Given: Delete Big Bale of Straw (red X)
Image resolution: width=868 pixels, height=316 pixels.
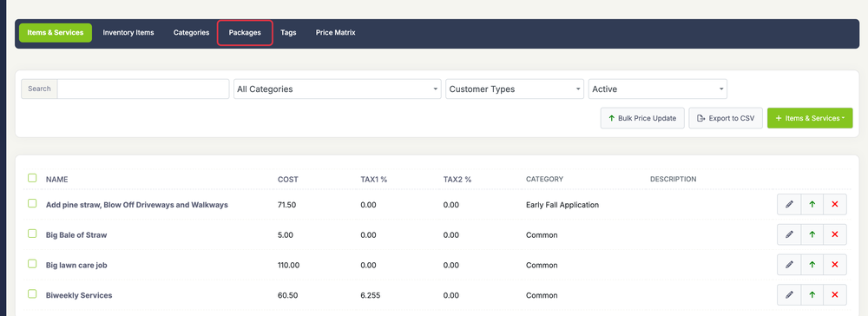Looking at the screenshot, I should [x=835, y=234].
